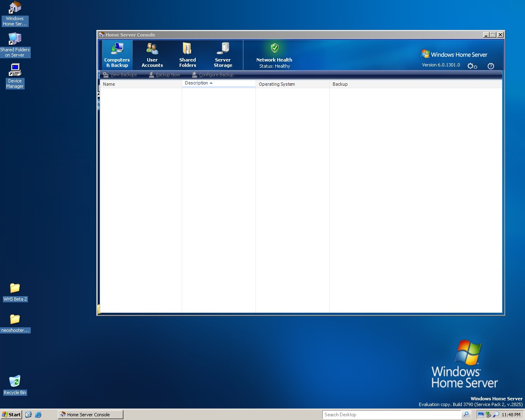Select the neoshooter folder icon
The height and width of the screenshot is (420, 525).
point(15,324)
